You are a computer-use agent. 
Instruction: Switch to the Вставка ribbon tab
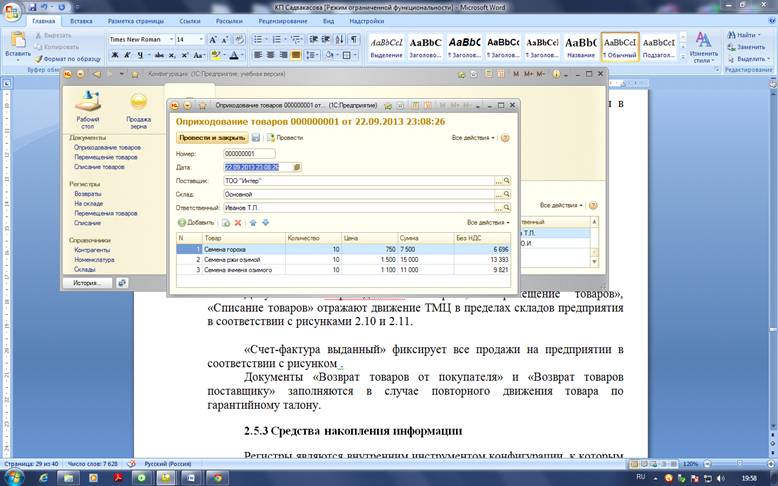(82, 20)
